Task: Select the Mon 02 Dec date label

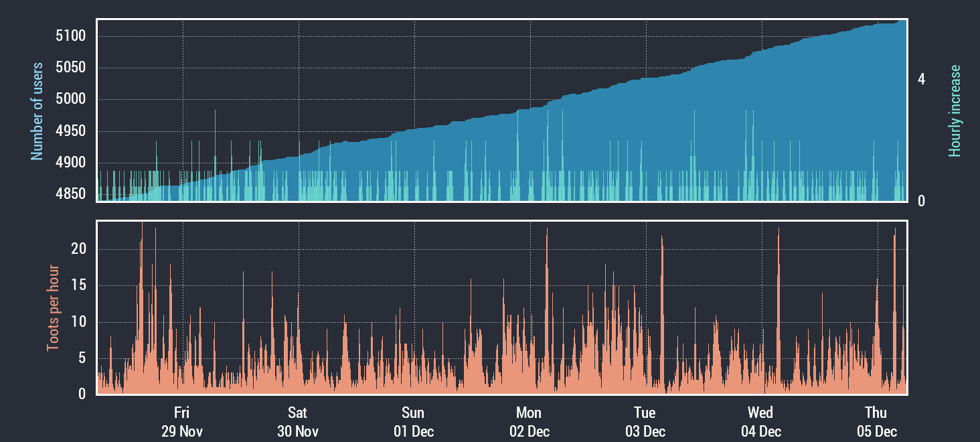Action: click(x=529, y=422)
